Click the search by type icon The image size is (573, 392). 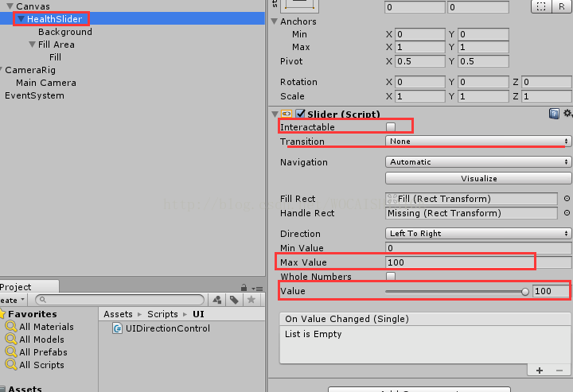[217, 300]
